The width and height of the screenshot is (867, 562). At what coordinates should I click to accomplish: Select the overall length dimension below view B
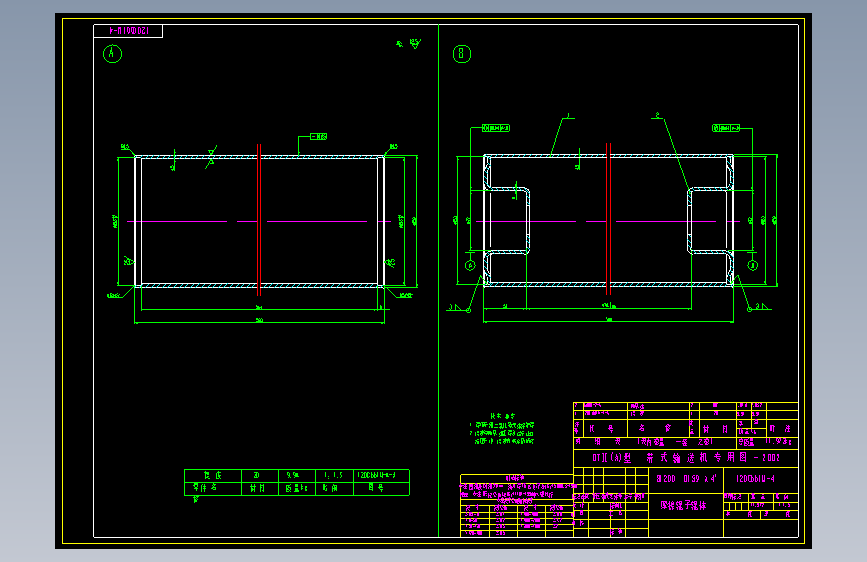[x=608, y=320]
